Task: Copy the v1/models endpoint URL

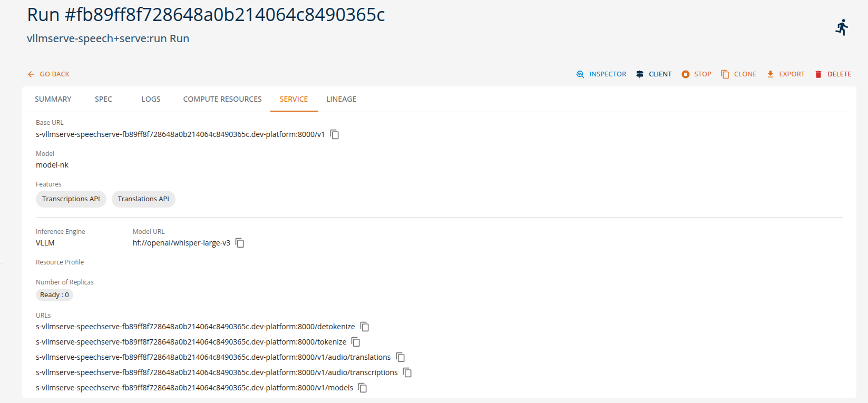Action: click(363, 388)
